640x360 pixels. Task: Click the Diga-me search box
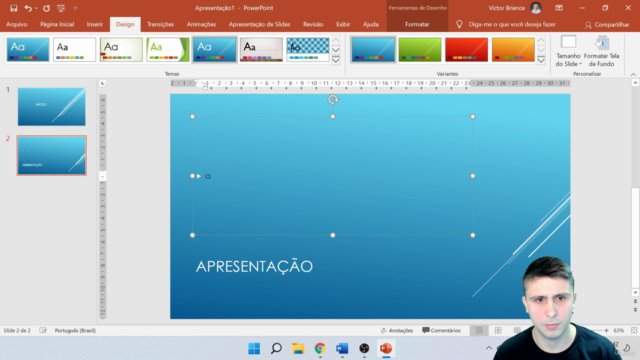click(x=512, y=24)
